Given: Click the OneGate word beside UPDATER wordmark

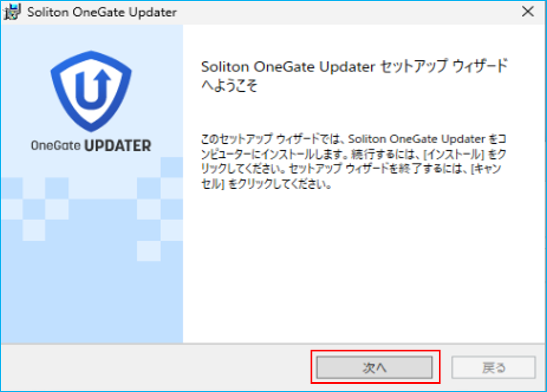Looking at the screenshot, I should coord(56,146).
